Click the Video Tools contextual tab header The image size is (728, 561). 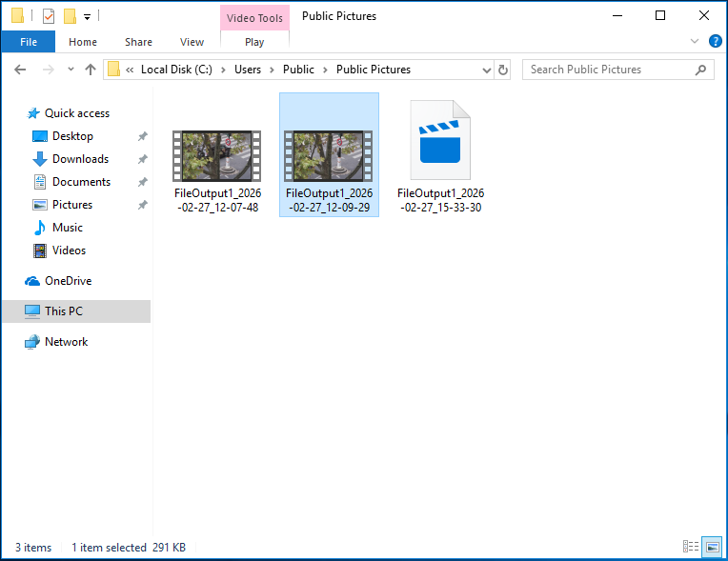pos(254,18)
